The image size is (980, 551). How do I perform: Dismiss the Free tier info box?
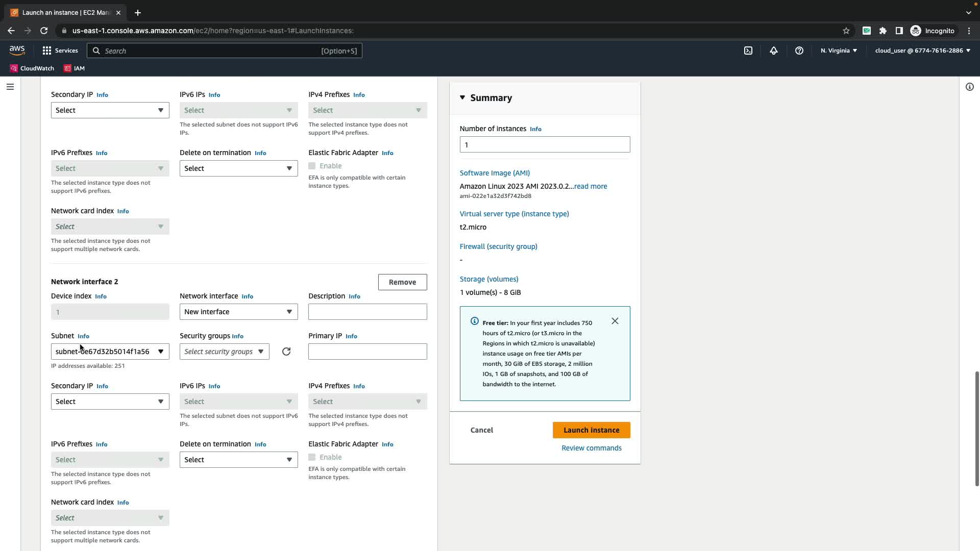[615, 321]
